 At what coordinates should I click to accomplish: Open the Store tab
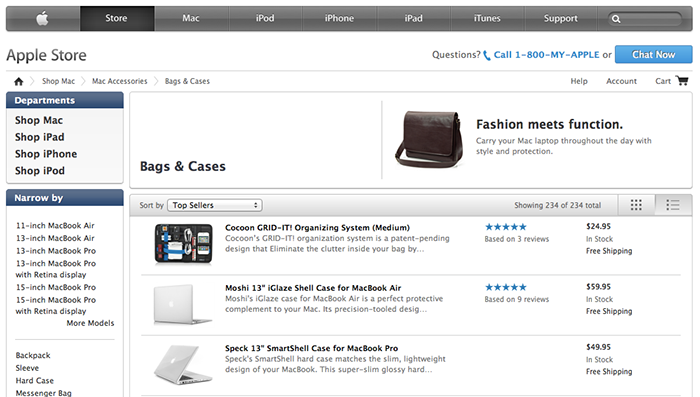pos(117,18)
